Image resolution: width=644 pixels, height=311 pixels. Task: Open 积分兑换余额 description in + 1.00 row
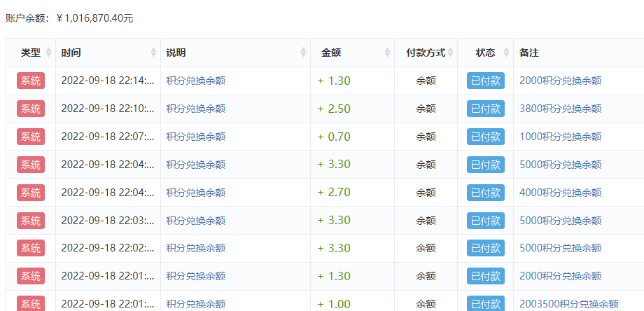(x=196, y=304)
